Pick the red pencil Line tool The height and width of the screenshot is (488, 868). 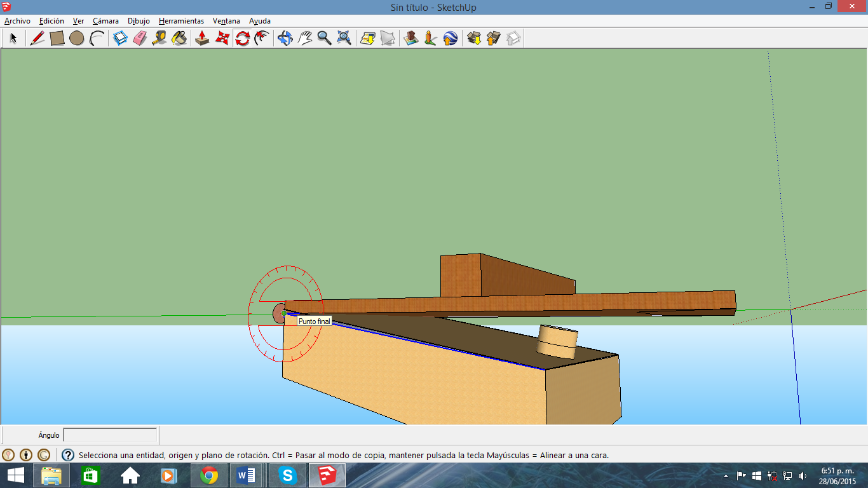coord(37,38)
